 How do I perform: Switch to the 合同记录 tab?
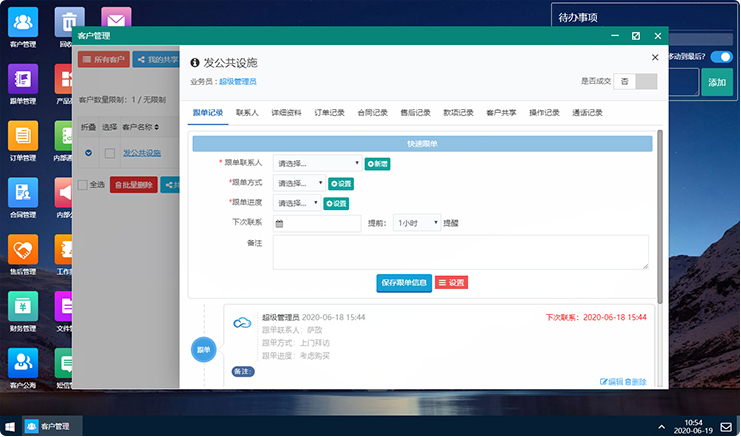[372, 112]
